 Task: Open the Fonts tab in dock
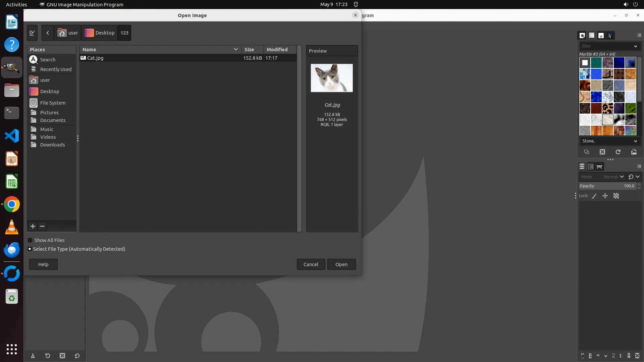[x=601, y=36]
